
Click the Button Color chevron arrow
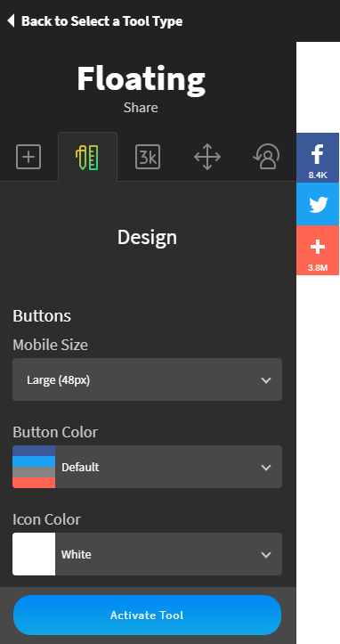pos(266,468)
